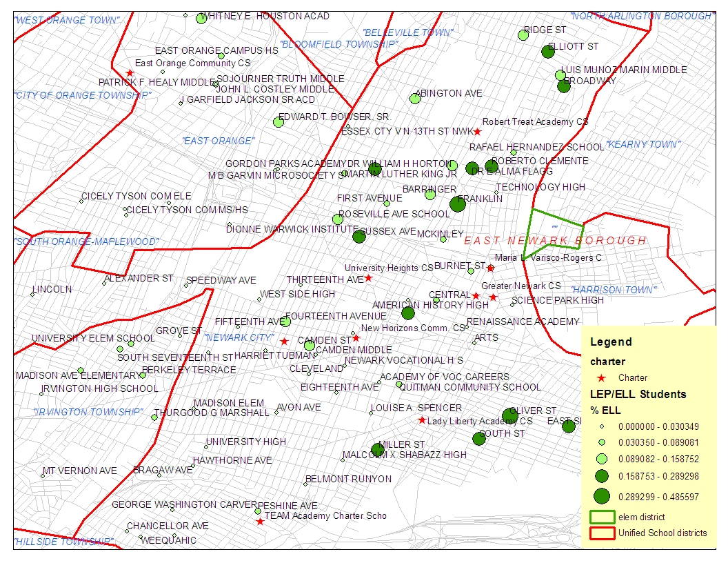Click the Elliott St school circle marker
This screenshot has height=563, width=728.
[548, 51]
